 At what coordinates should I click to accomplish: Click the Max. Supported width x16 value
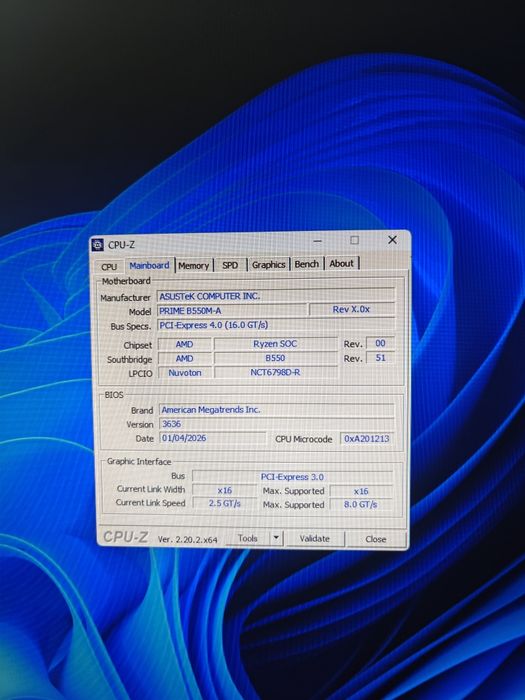pyautogui.click(x=361, y=491)
